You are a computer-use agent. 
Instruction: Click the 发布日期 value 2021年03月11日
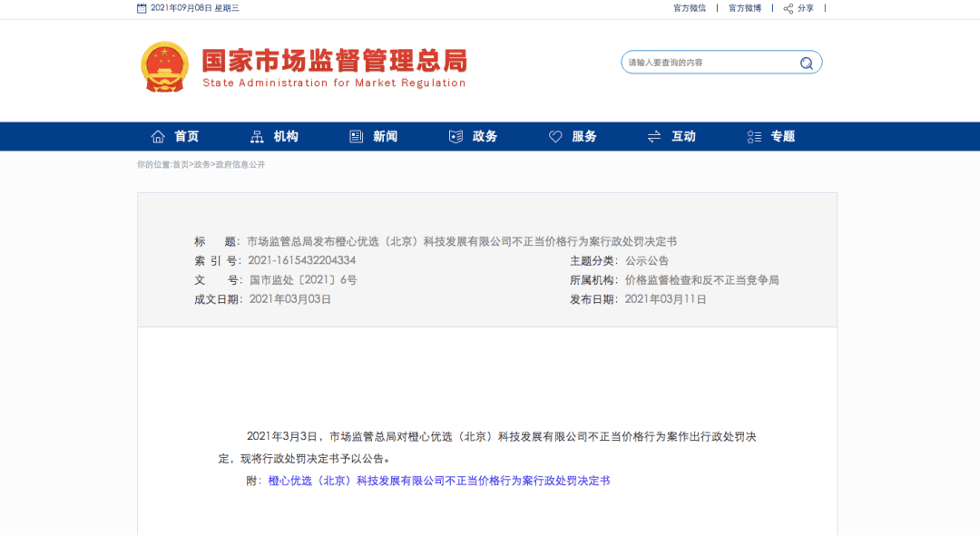tap(666, 299)
